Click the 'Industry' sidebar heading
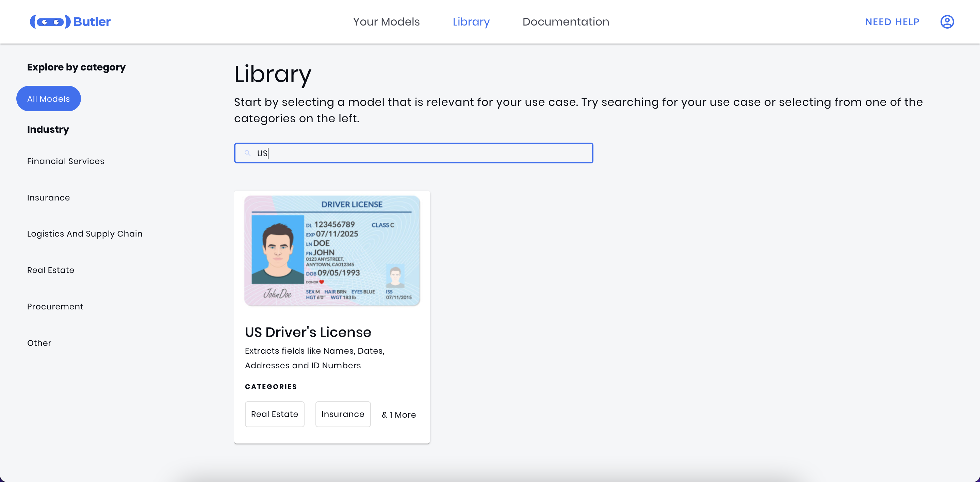 (x=48, y=129)
